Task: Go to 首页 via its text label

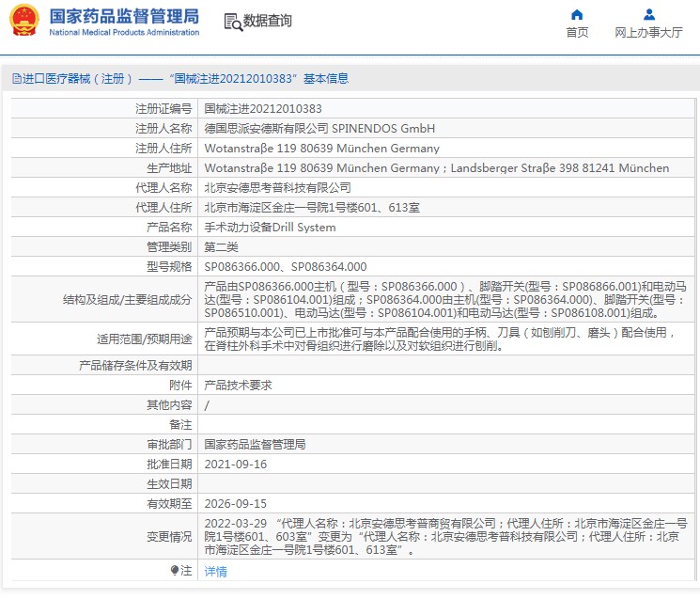Action: pos(577,32)
